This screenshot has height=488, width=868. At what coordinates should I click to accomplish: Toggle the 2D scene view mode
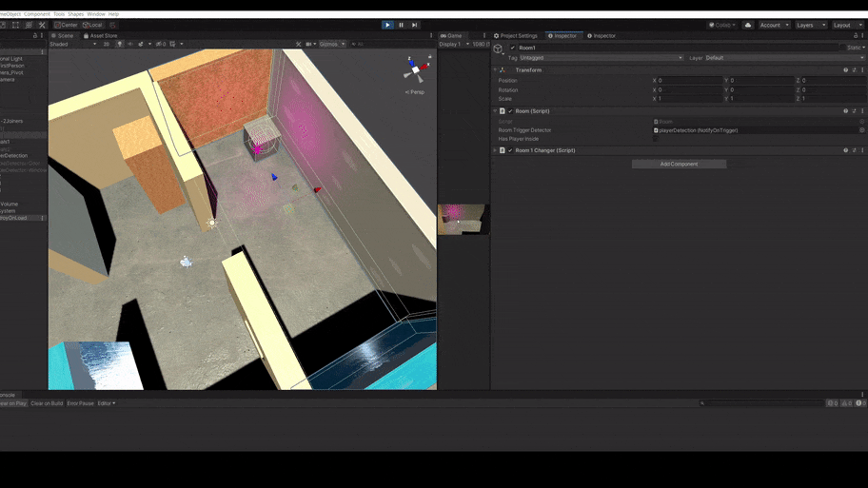(x=107, y=44)
